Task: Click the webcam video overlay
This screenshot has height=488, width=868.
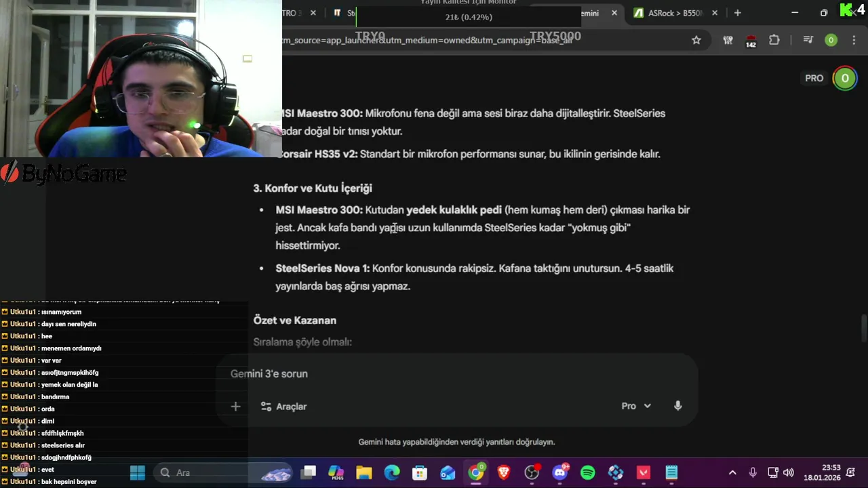Action: (140, 79)
